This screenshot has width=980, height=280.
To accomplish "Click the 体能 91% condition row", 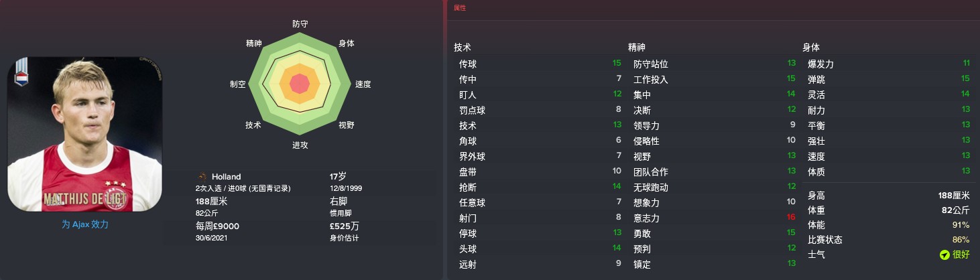I will pos(887,224).
